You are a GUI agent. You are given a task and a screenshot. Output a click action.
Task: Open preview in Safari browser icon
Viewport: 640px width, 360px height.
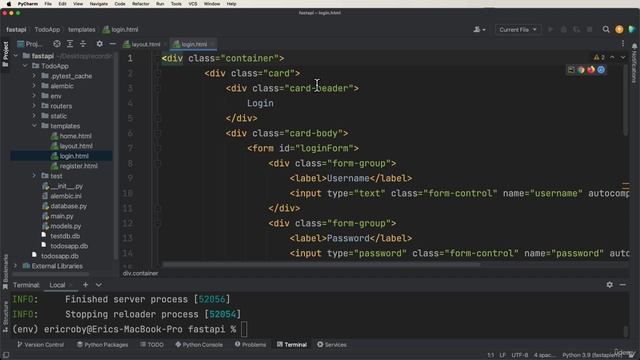tap(601, 70)
